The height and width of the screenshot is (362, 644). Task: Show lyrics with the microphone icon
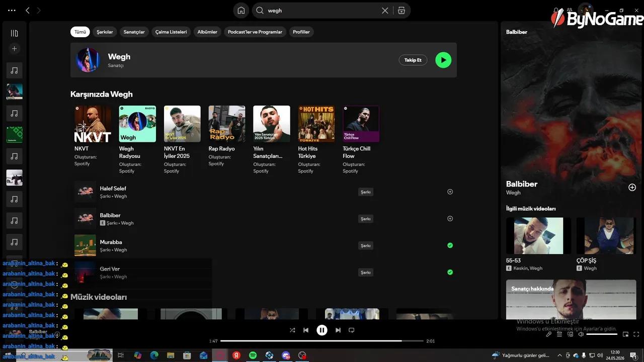549,334
